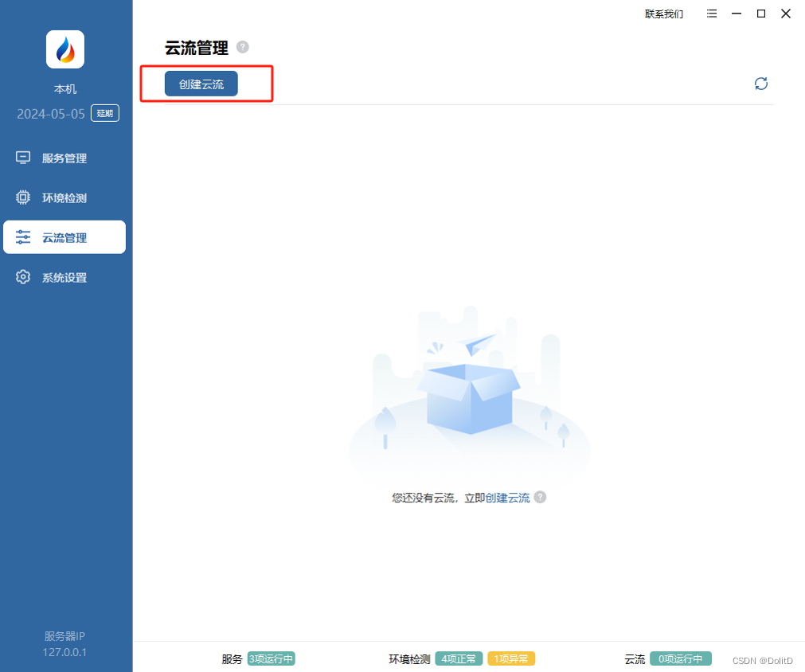
Task: Select 云流管理 in the sidebar
Action: tap(64, 237)
